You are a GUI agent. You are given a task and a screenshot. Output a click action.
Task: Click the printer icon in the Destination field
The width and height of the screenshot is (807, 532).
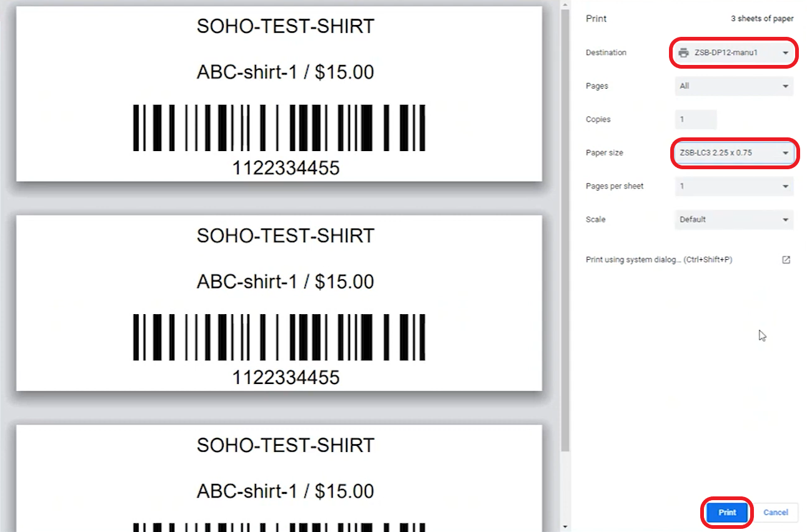684,53
